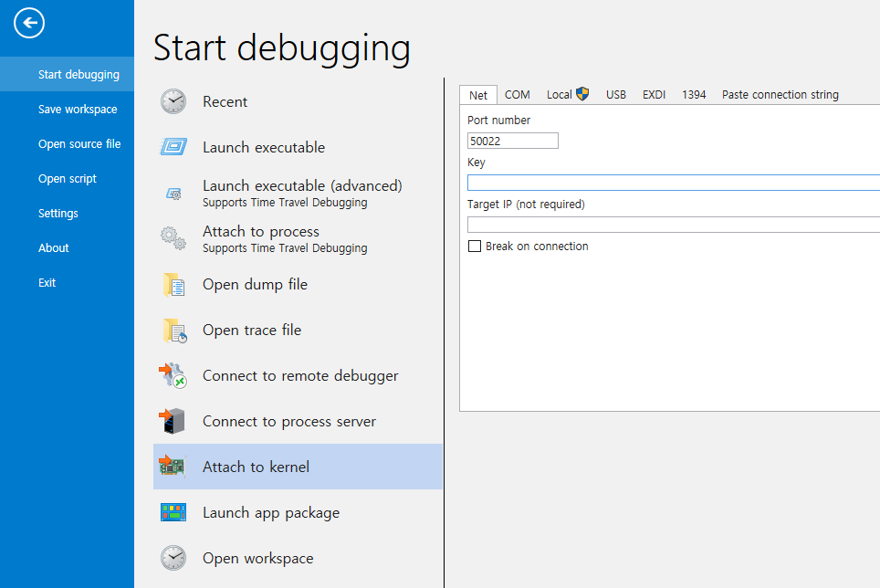Click the Connect to remote debugger icon
Viewport: 880px width, 588px height.
(x=173, y=375)
